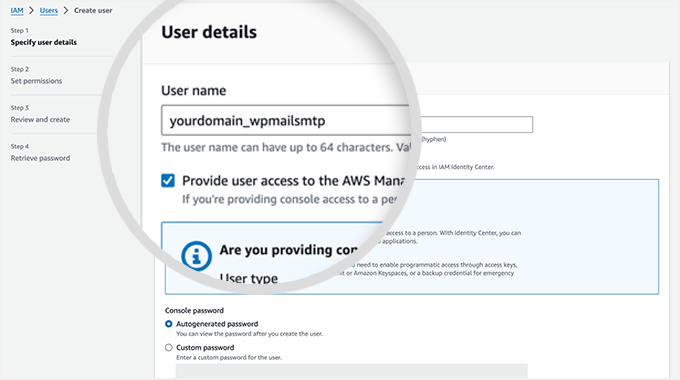Toggle Provide user access to AWS Management Console
Screen dimensions: 680x380
[x=168, y=180]
